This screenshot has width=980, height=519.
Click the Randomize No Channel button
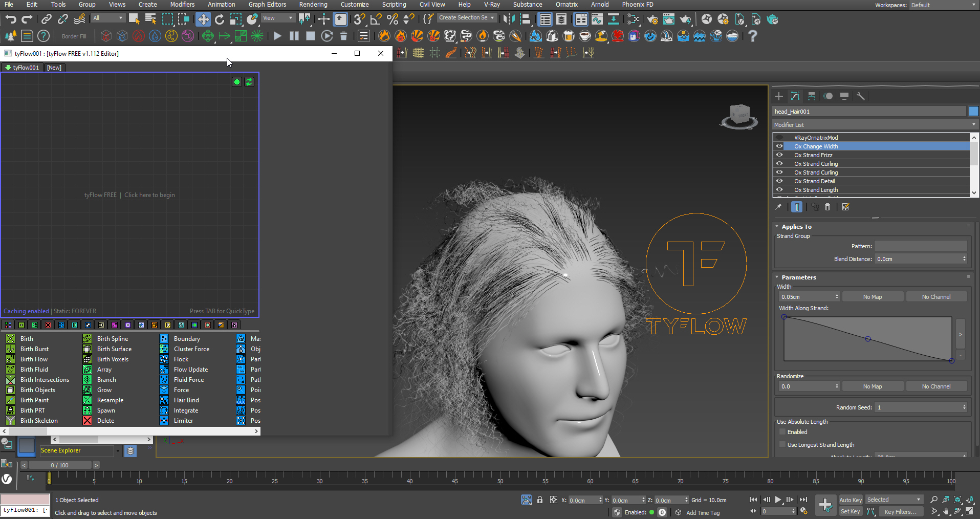[937, 386]
